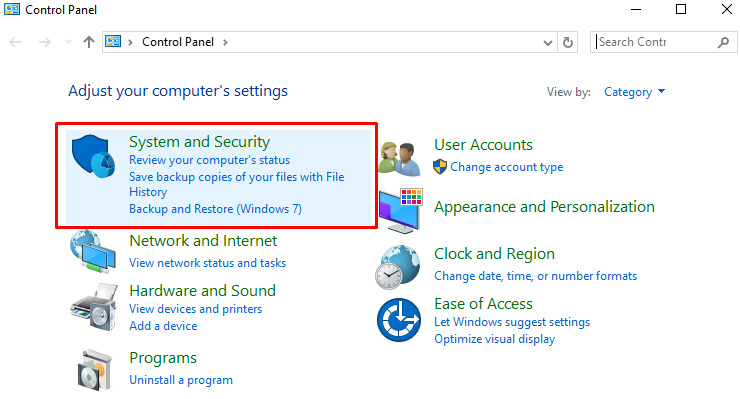Viewport: 740px width, 399px height.
Task: Click the Ease of Access icon
Action: click(399, 320)
